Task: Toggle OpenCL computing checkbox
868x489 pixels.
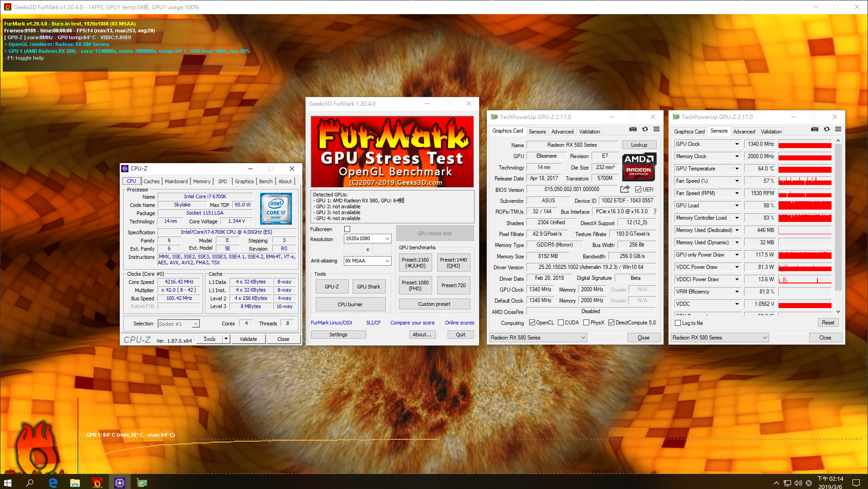Action: click(x=532, y=323)
